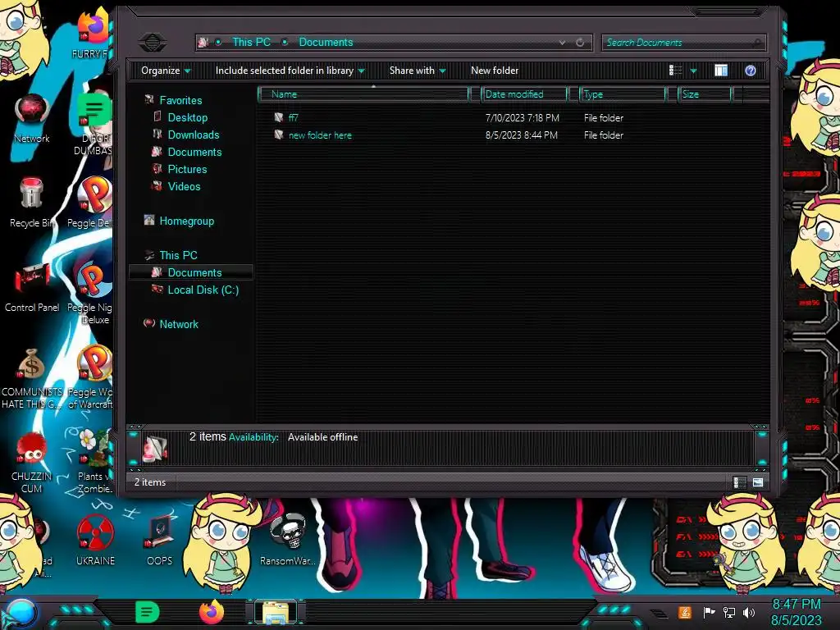The height and width of the screenshot is (630, 840).
Task: Open Downloads in Favorites
Action: tap(194, 135)
